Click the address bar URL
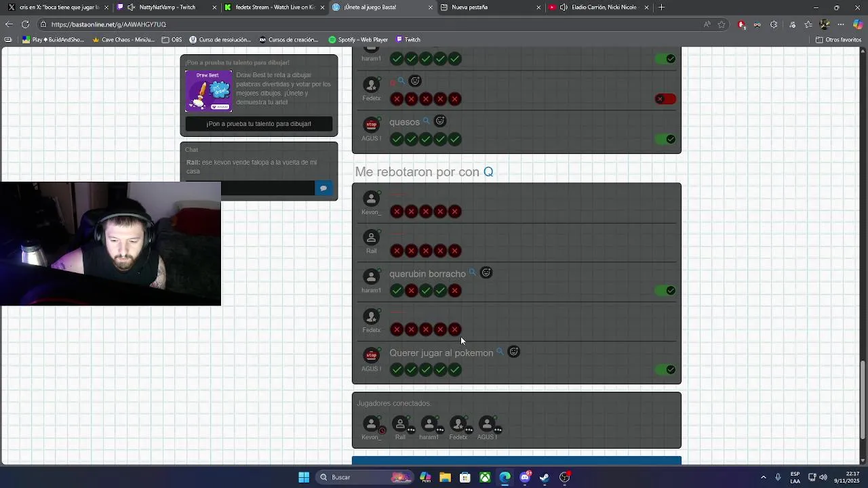 pyautogui.click(x=108, y=24)
